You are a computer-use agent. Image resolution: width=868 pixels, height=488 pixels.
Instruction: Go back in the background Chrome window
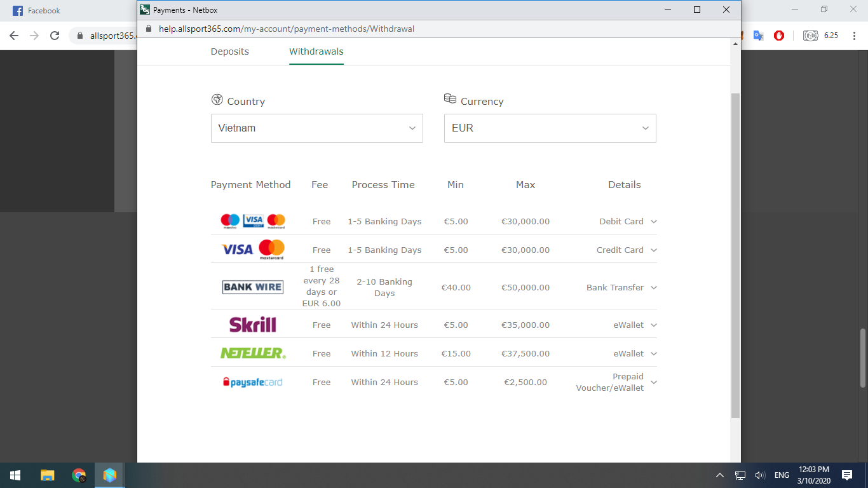coord(14,36)
